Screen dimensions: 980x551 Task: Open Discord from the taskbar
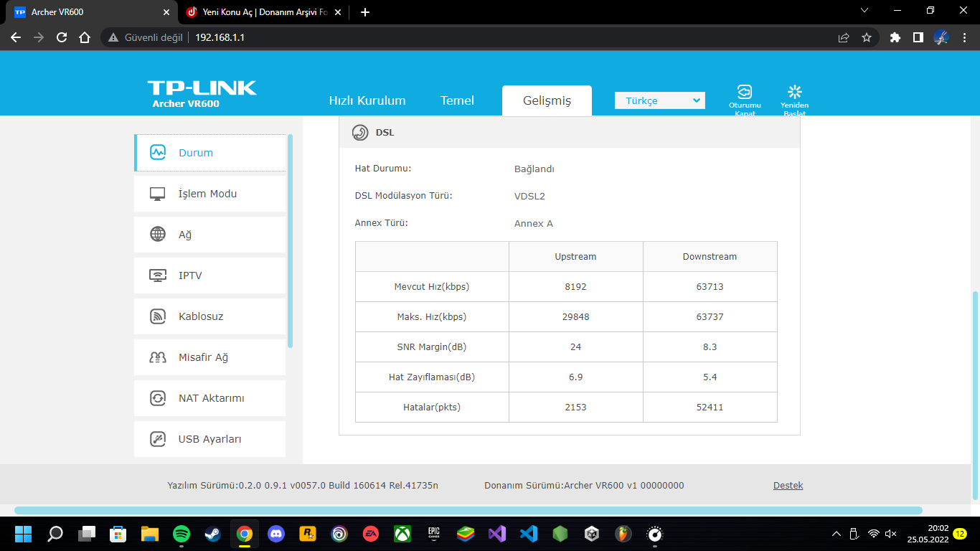(x=276, y=534)
